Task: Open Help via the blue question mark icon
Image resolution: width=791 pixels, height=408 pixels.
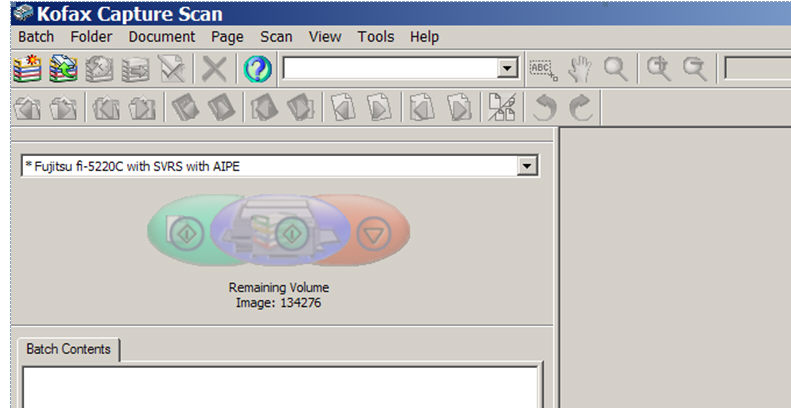Action: (258, 68)
